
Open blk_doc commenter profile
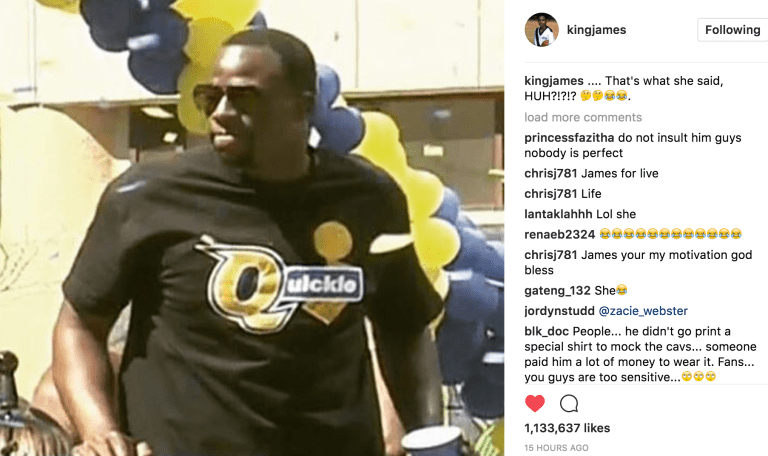point(546,332)
